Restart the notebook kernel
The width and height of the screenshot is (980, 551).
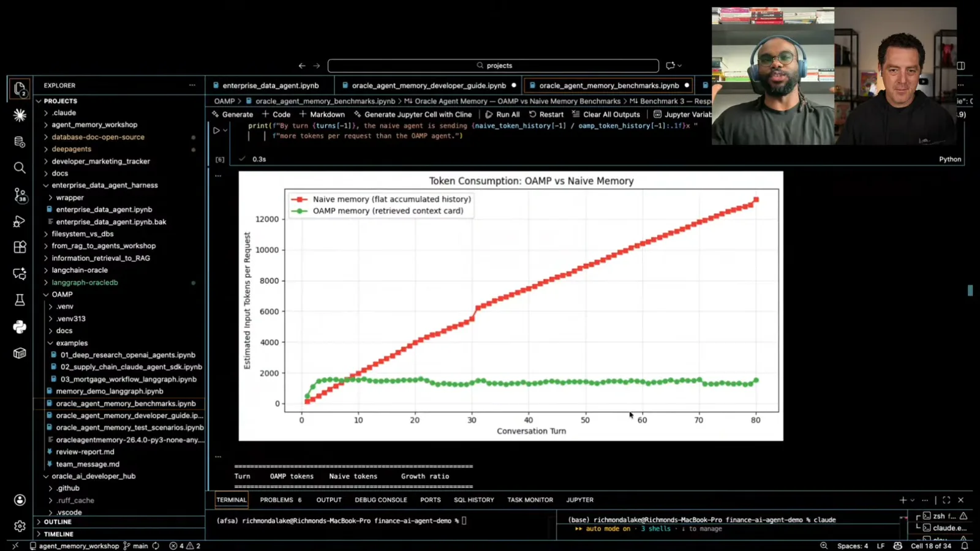(x=546, y=114)
